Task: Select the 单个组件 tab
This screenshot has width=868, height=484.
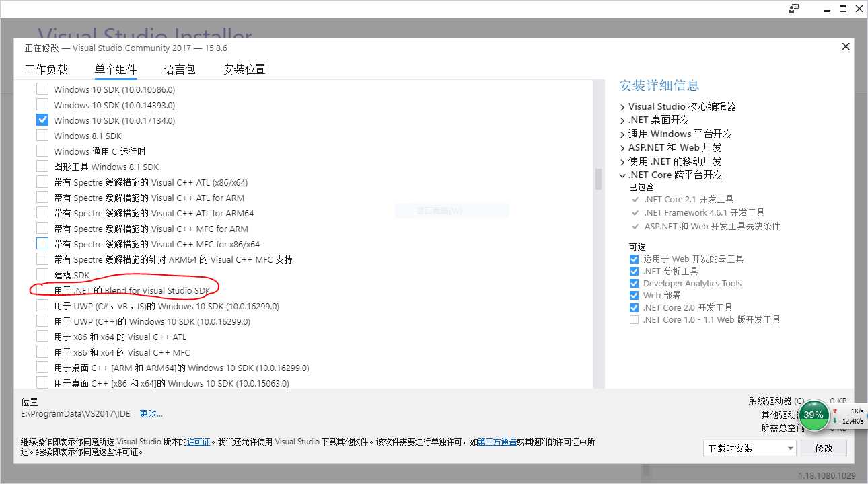Action: [116, 69]
